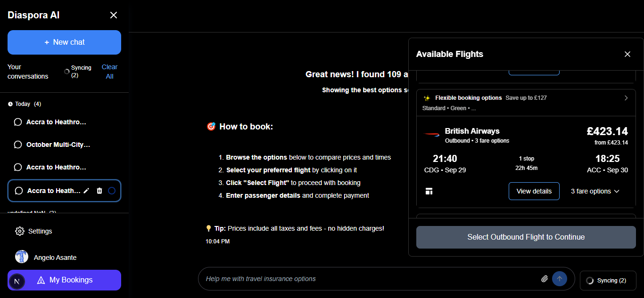Toggle the circle selector on selected conversation

112,191
